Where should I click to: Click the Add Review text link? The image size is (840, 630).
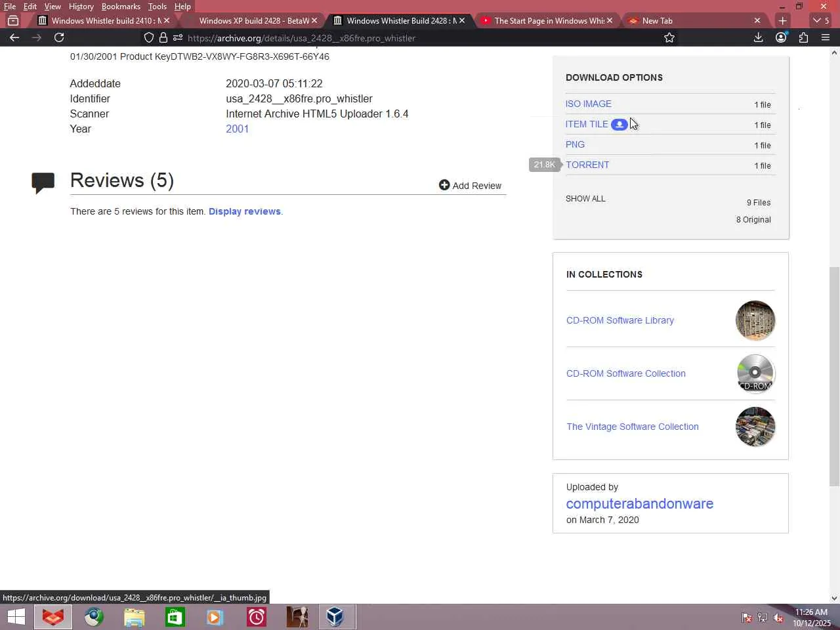point(477,186)
